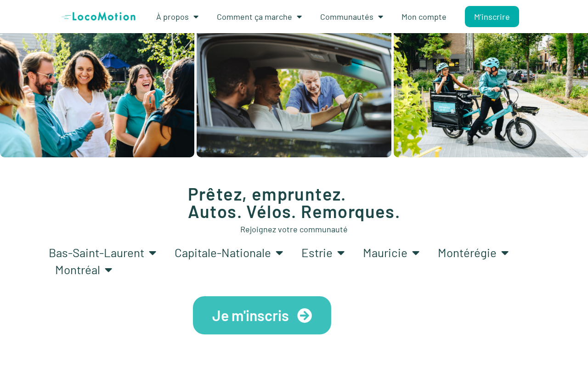This screenshot has width=588, height=368.
Task: Select the Montérégie community link
Action: point(467,253)
